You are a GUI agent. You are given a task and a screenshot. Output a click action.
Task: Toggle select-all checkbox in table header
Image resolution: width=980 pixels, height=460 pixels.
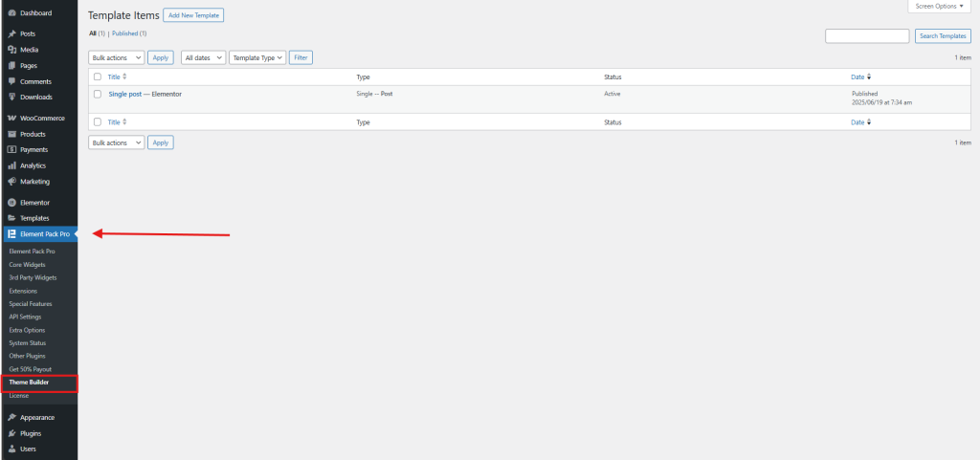(x=98, y=77)
